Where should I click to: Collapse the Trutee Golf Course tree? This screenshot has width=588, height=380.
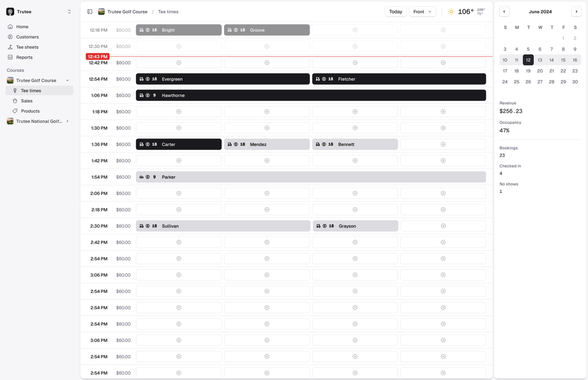(x=68, y=80)
